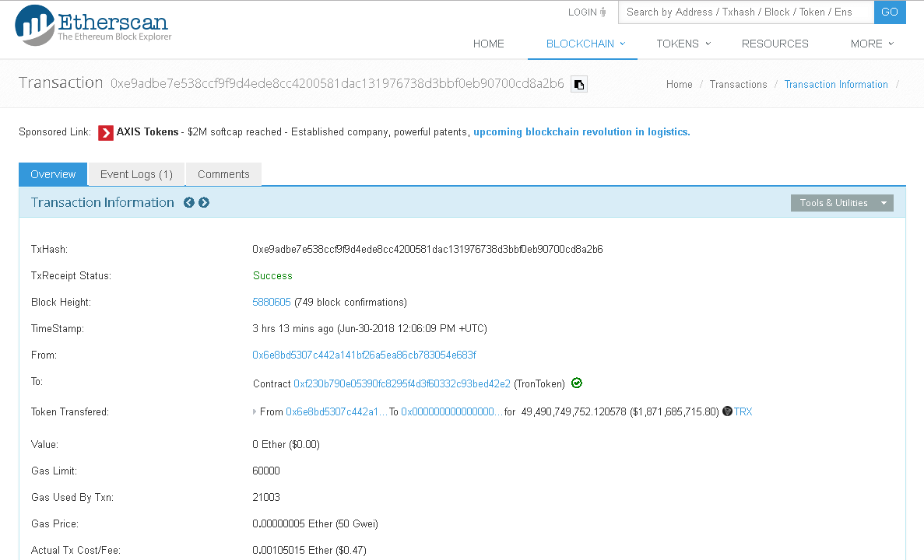924x560 pixels.
Task: Click the login person icon
Action: (603, 12)
